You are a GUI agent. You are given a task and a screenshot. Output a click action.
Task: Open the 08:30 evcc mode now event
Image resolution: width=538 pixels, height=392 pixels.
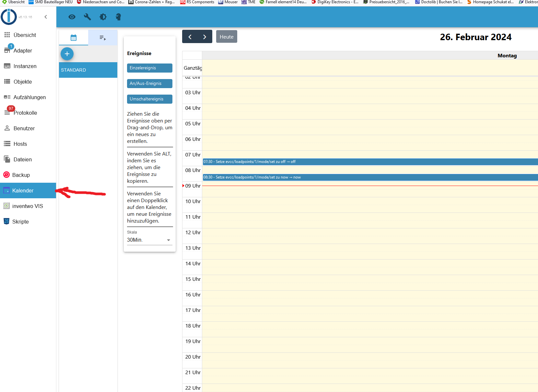[370, 177]
